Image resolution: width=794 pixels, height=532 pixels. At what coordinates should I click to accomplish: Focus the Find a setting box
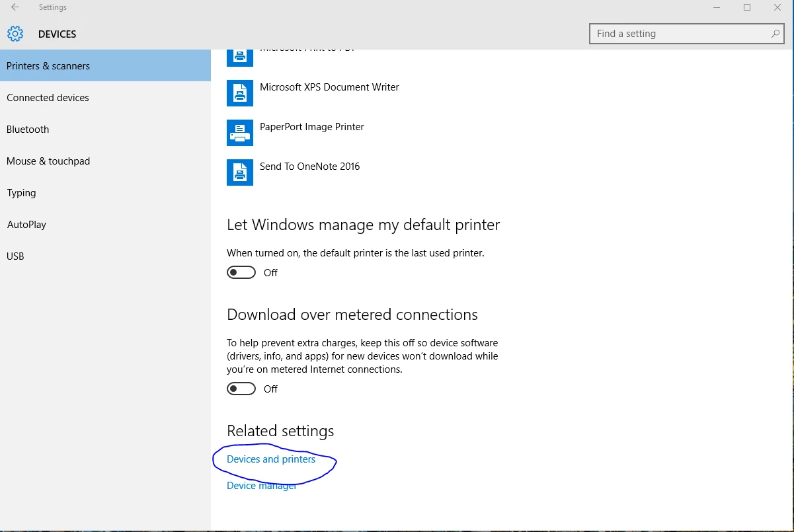click(688, 34)
